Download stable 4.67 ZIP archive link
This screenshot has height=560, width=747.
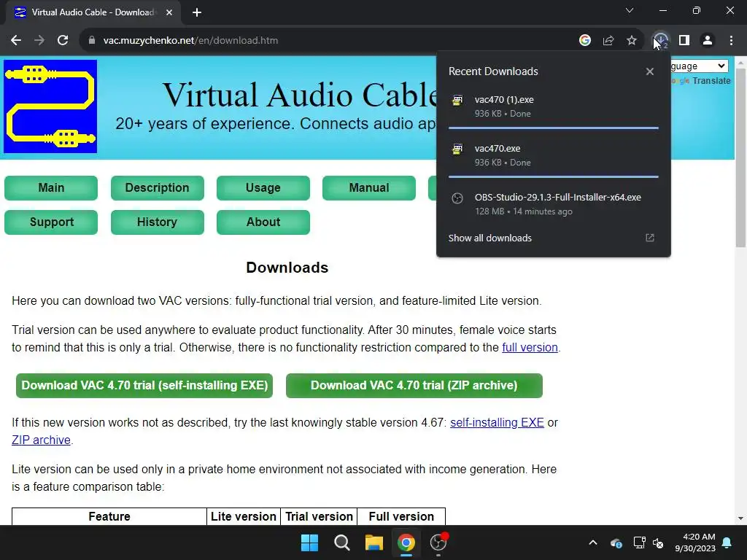(x=41, y=440)
